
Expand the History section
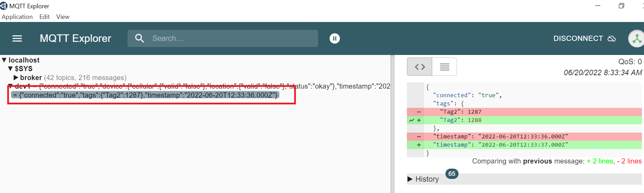coord(410,179)
